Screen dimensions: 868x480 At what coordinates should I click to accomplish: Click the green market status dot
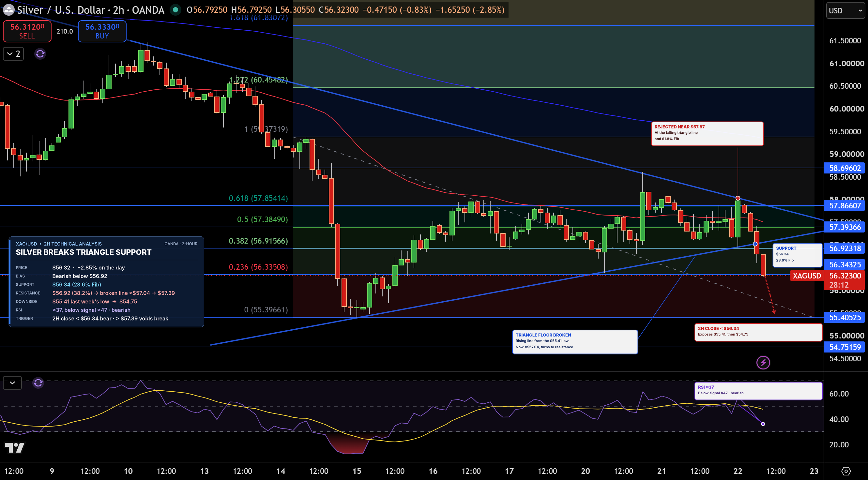coord(175,10)
